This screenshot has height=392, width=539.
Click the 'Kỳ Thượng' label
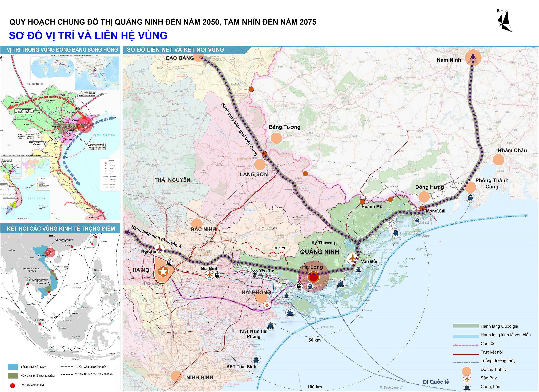click(323, 243)
